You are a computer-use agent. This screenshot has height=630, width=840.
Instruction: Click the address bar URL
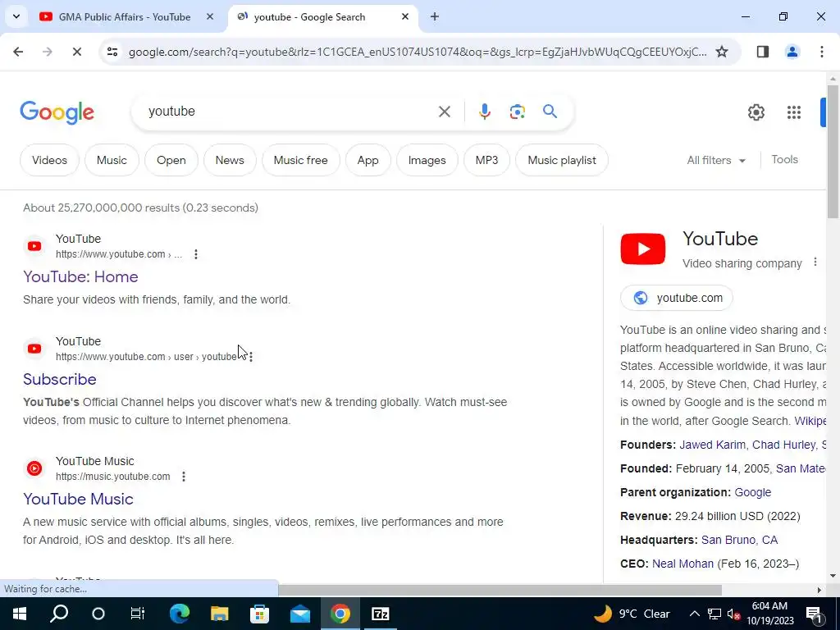click(418, 52)
